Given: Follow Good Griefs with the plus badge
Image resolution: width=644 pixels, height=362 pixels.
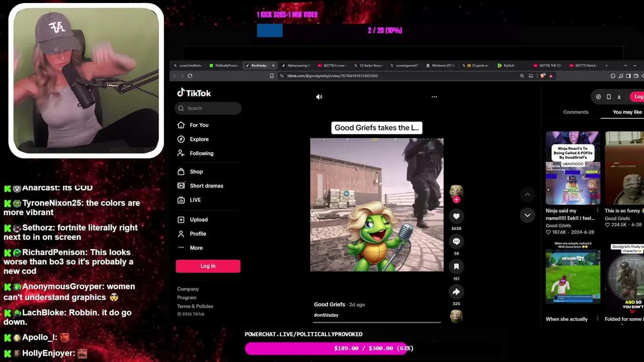Looking at the screenshot, I should (x=456, y=200).
